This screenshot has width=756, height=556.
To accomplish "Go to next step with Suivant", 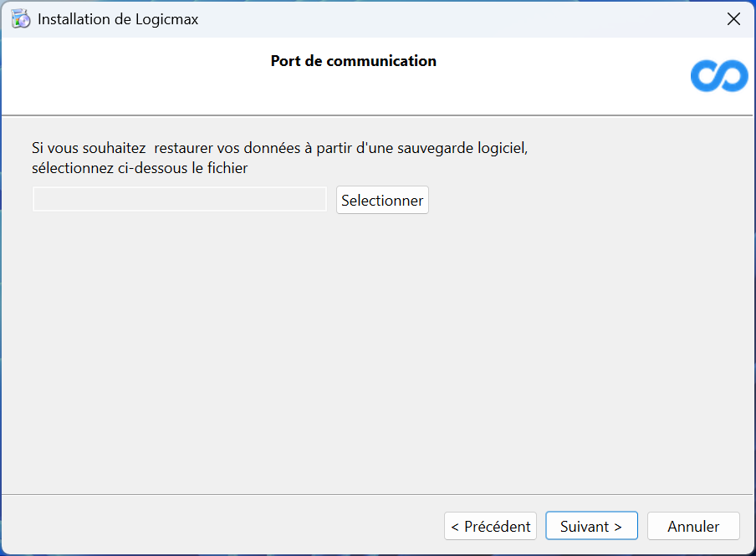I will (x=591, y=526).
